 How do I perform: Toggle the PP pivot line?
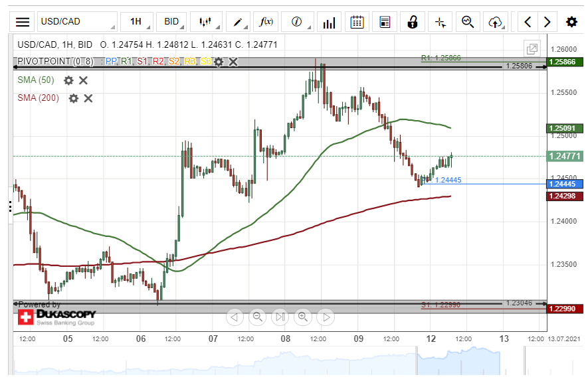[x=111, y=62]
